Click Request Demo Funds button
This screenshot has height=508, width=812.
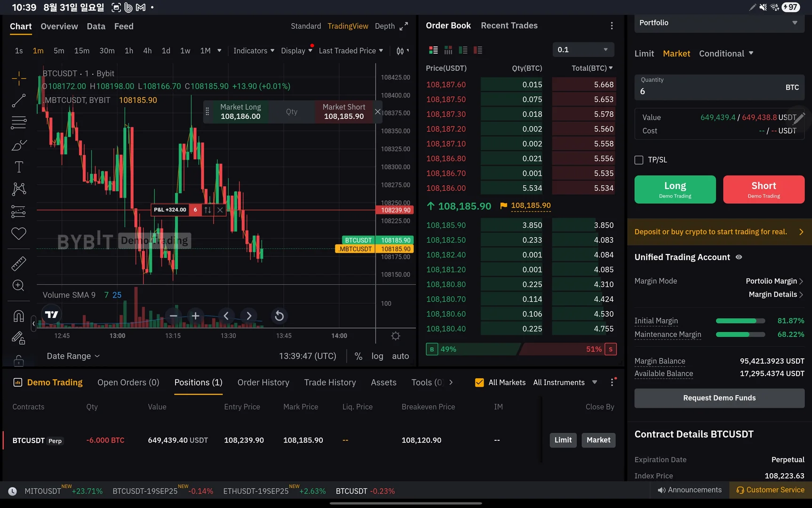[719, 398]
